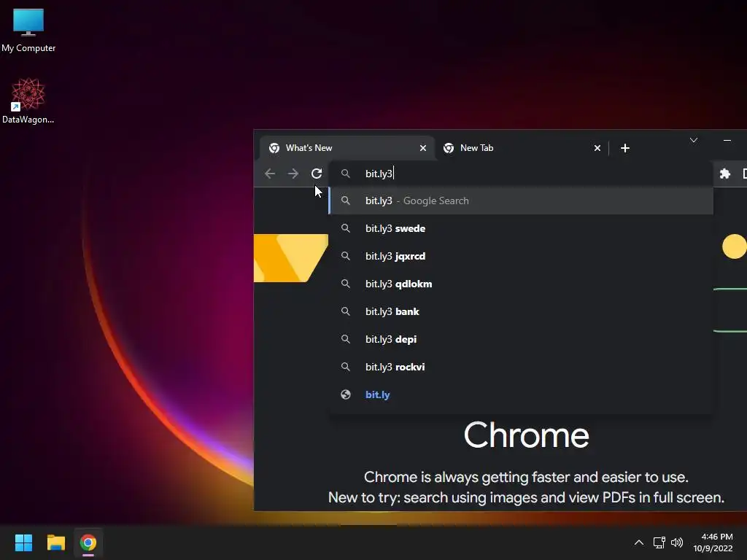
Task: Open File Explorer from the taskbar
Action: tap(55, 542)
